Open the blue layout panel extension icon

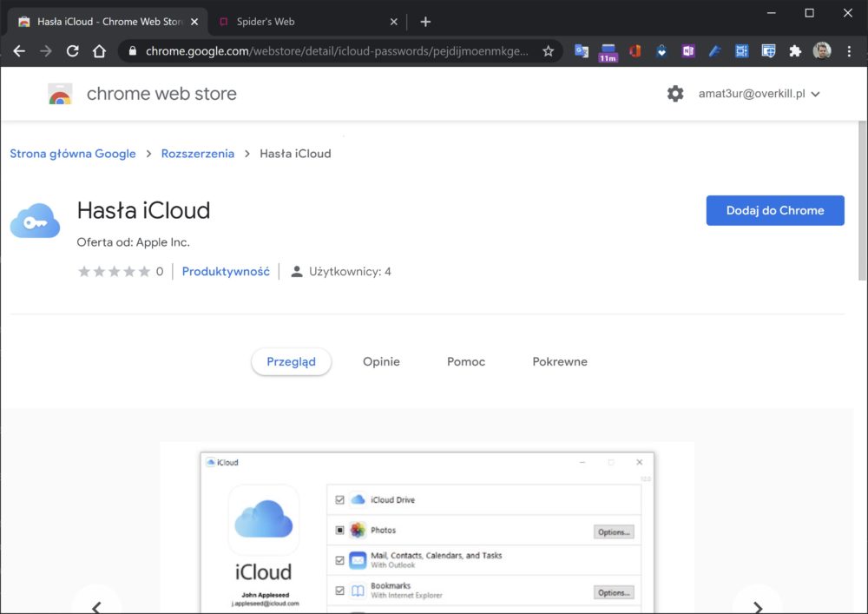click(x=742, y=51)
